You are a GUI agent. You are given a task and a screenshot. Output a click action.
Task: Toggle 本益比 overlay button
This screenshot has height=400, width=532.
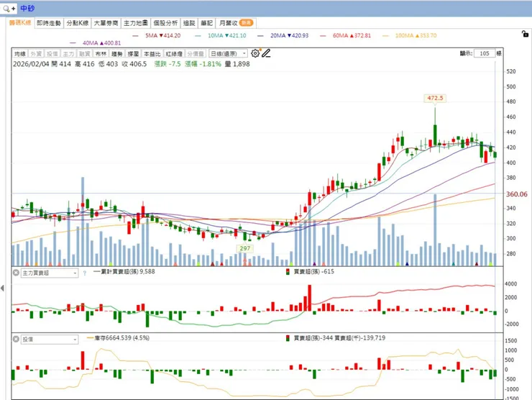point(152,54)
